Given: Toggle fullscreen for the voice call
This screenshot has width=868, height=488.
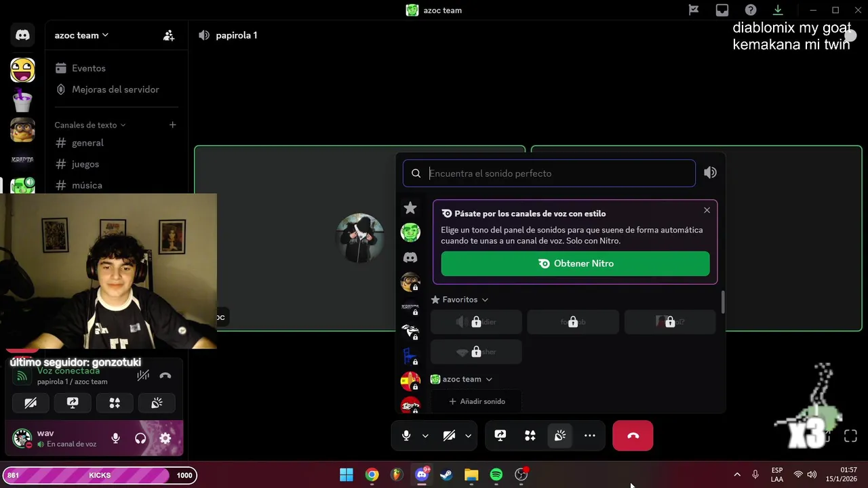Looking at the screenshot, I should coord(850,436).
